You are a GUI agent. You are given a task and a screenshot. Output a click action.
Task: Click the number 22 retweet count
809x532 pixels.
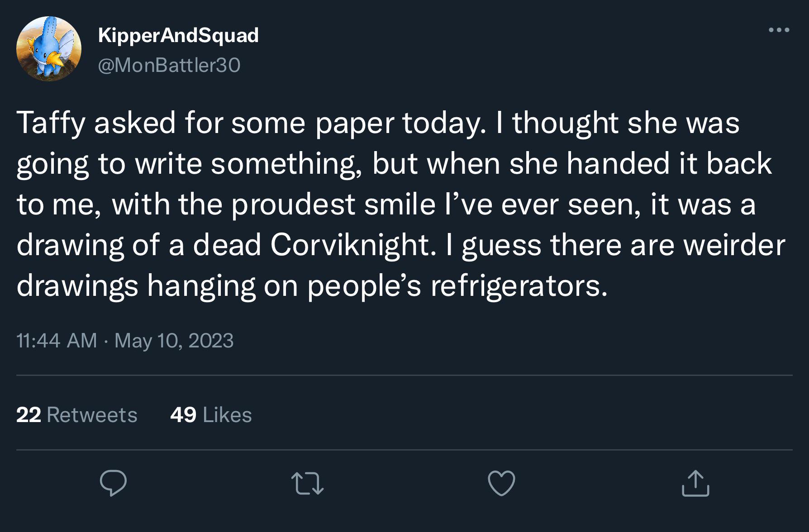point(29,415)
